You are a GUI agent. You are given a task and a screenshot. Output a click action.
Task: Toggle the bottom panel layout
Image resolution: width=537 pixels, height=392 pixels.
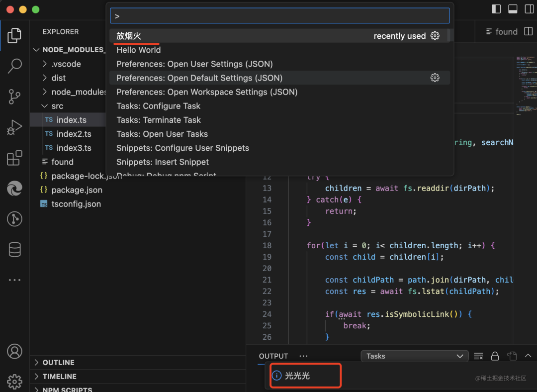513,9
